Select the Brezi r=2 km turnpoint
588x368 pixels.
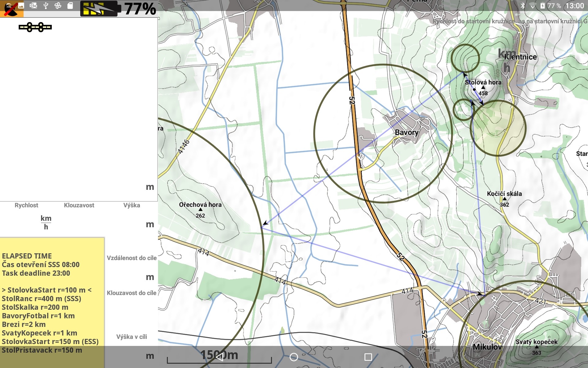point(24,324)
